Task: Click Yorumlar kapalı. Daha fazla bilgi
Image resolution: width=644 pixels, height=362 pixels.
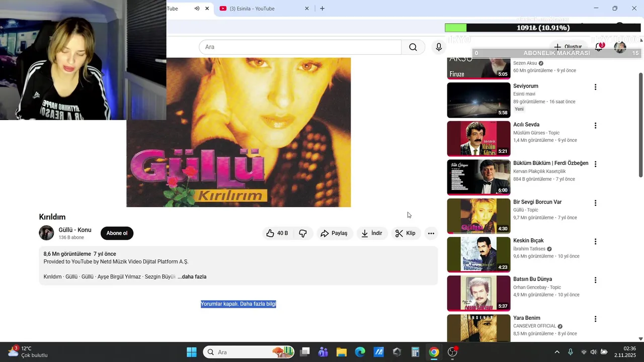Action: 238,304
